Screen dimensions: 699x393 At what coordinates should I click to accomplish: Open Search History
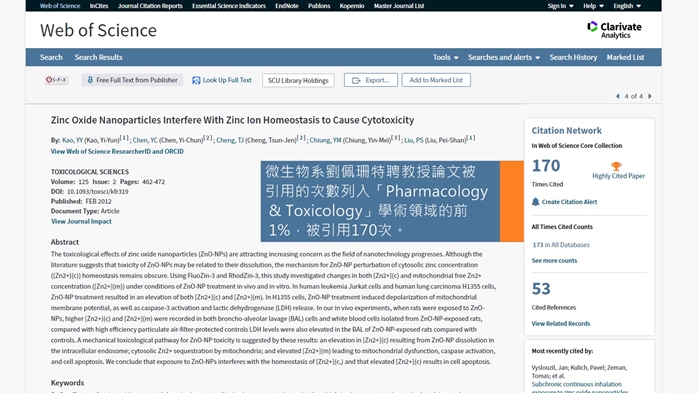pos(573,57)
